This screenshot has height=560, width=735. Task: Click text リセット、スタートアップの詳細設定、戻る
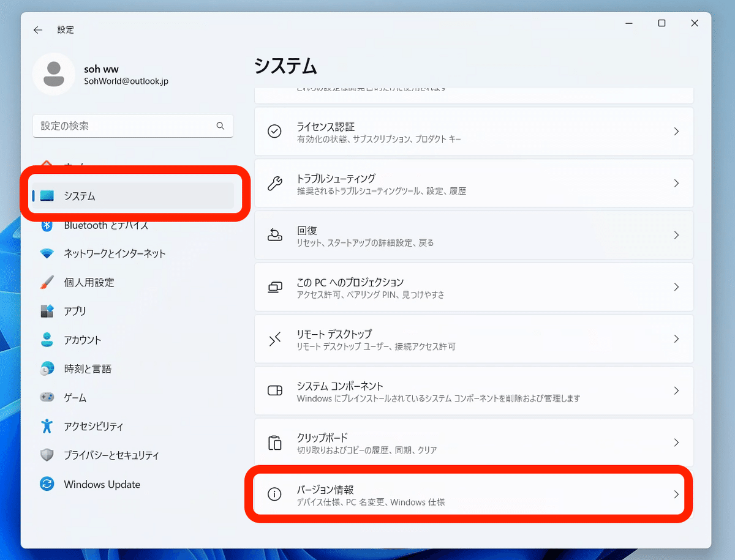click(x=365, y=243)
